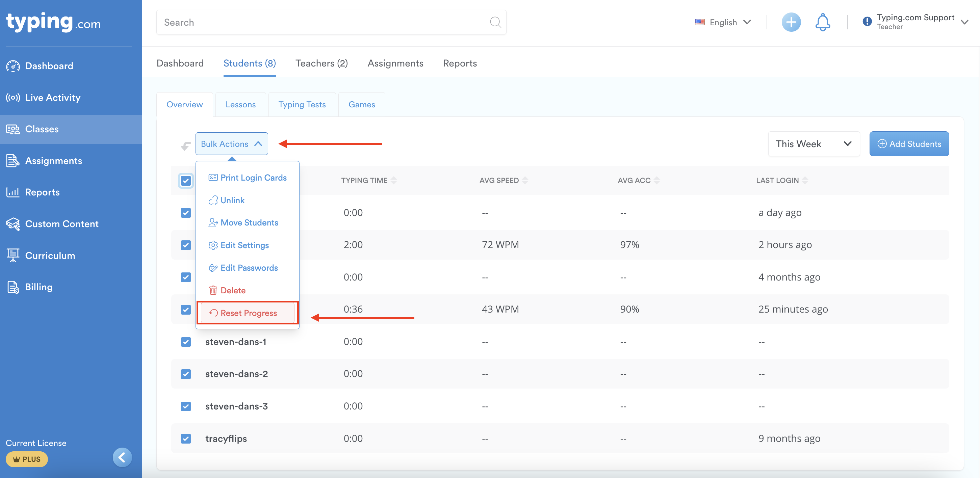Click the Add Students button
Image resolution: width=980 pixels, height=478 pixels.
[908, 144]
